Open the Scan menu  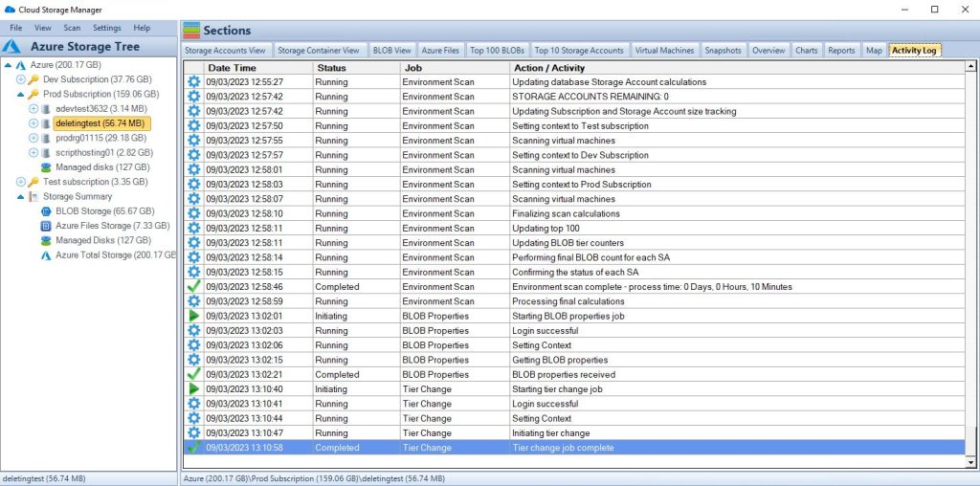click(72, 28)
